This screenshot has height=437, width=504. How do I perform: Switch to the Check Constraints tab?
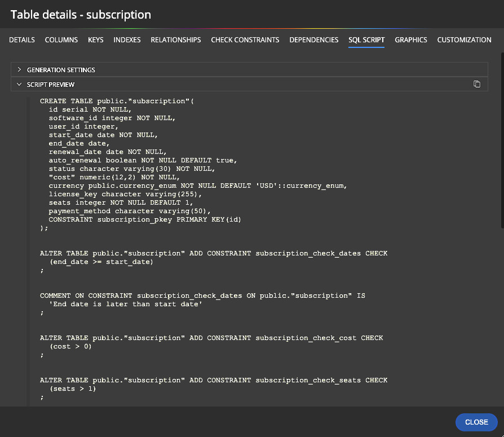(x=245, y=40)
